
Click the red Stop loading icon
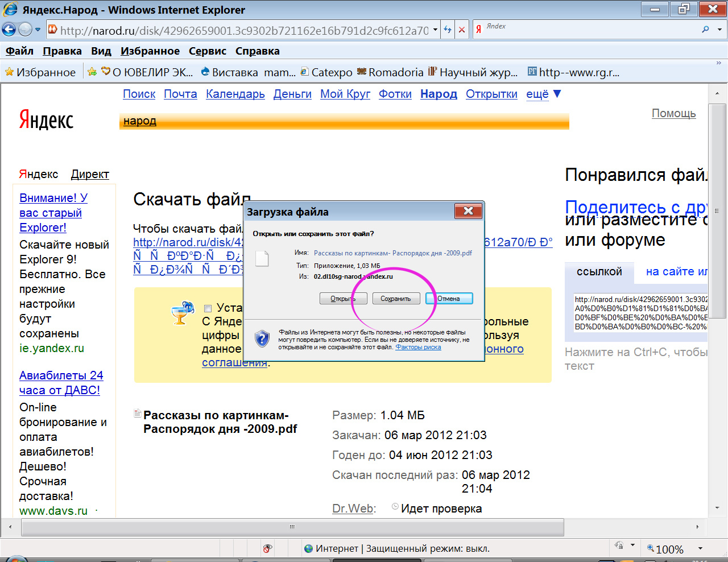[462, 30]
